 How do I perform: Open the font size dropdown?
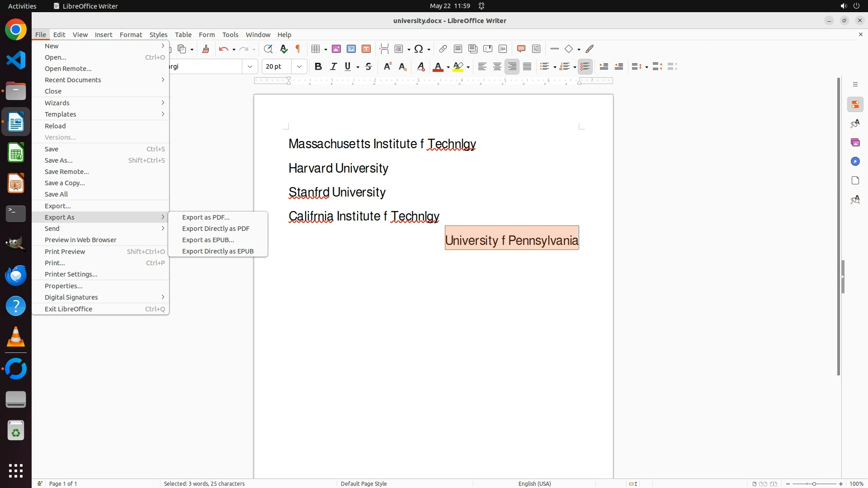pyautogui.click(x=299, y=66)
